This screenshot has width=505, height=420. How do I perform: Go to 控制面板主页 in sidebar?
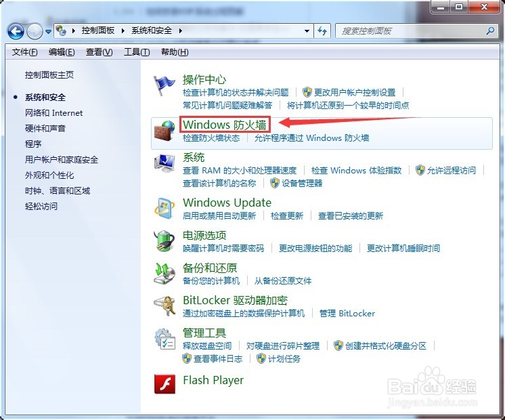coord(49,75)
